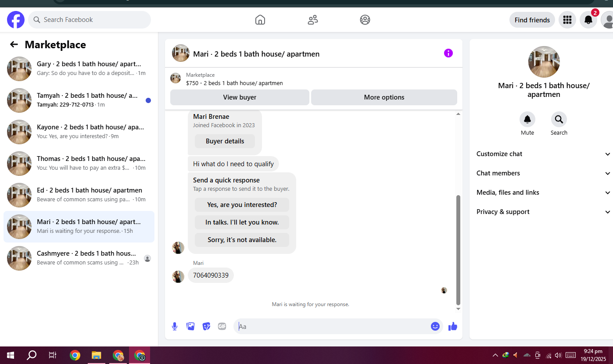Open Tamyah conversation in list
The height and width of the screenshot is (364, 613).
(79, 100)
